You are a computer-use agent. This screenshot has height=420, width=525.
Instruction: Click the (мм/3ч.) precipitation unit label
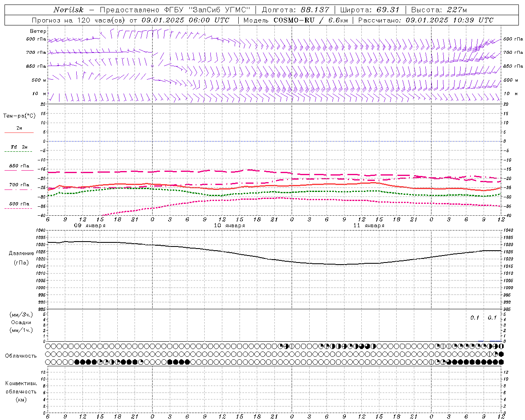pos(21,315)
